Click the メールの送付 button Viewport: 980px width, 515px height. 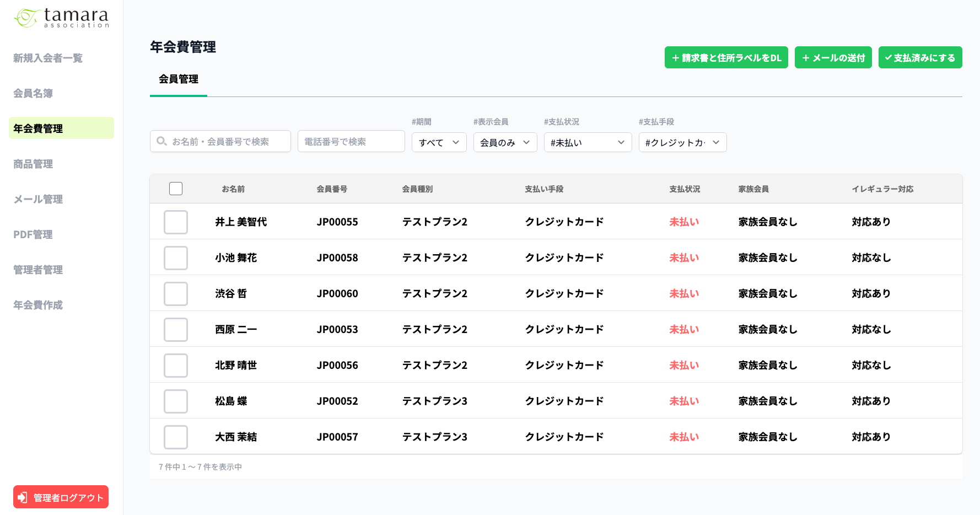click(x=833, y=57)
